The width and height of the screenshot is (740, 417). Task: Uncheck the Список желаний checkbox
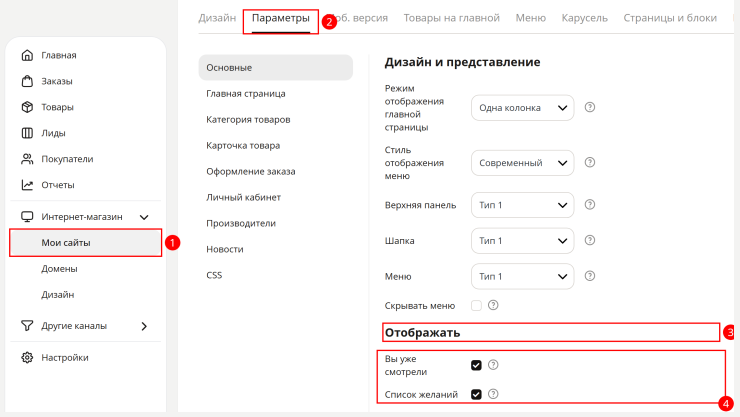[476, 394]
